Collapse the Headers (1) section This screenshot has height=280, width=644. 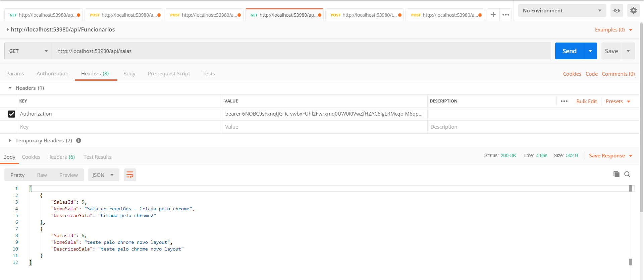click(10, 88)
